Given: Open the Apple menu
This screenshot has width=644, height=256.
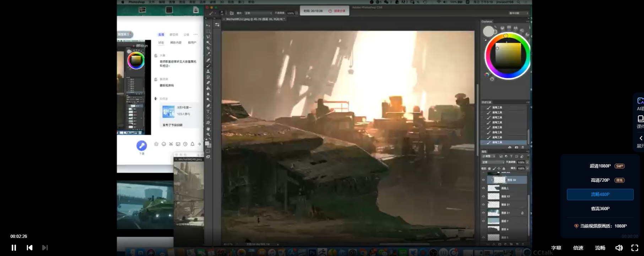Looking at the screenshot, I should coord(123,2).
